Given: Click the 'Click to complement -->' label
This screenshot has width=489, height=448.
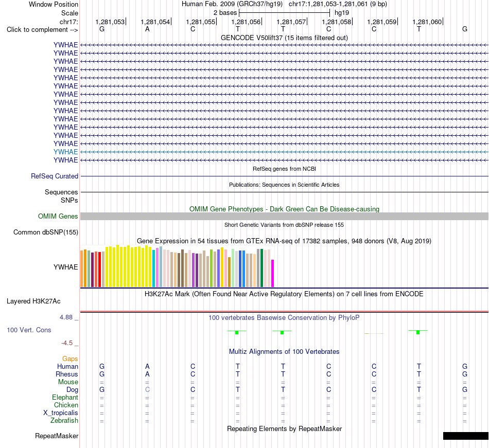Looking at the screenshot, I should click(42, 30).
